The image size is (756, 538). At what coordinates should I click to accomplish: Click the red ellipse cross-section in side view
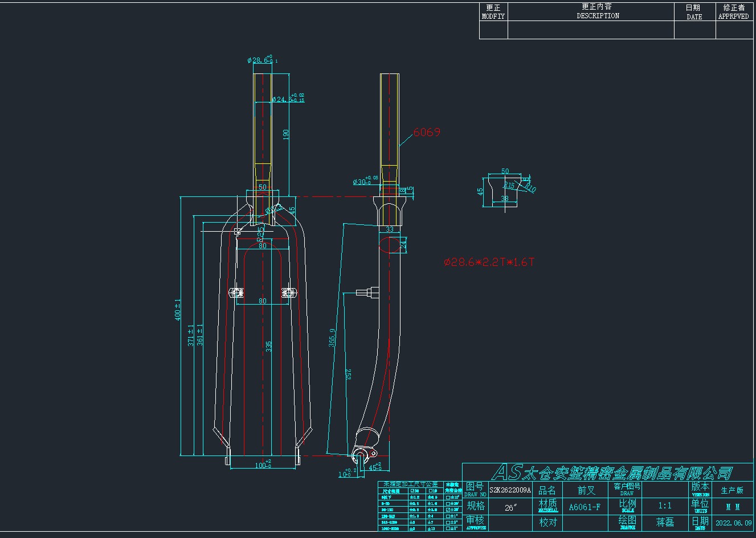coord(391,245)
